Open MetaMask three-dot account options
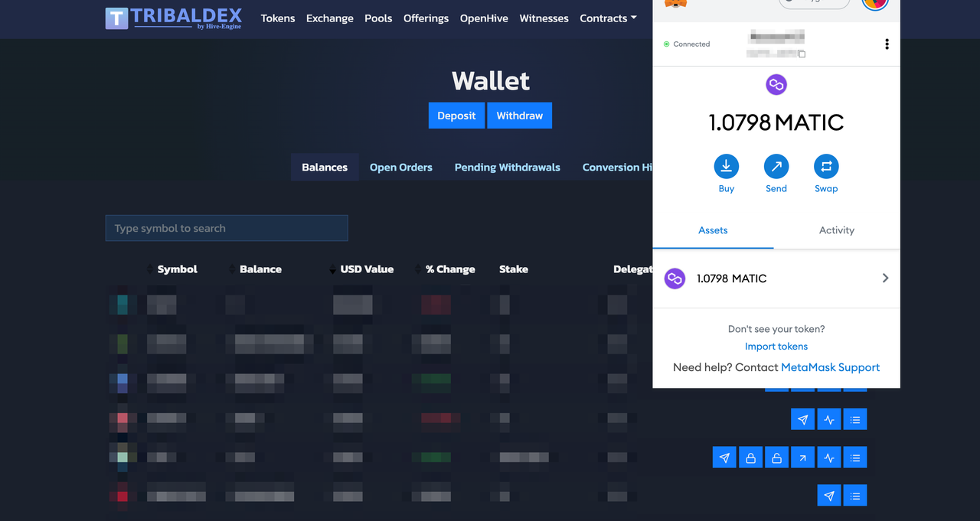Screen dimensions: 980x521 887,44
